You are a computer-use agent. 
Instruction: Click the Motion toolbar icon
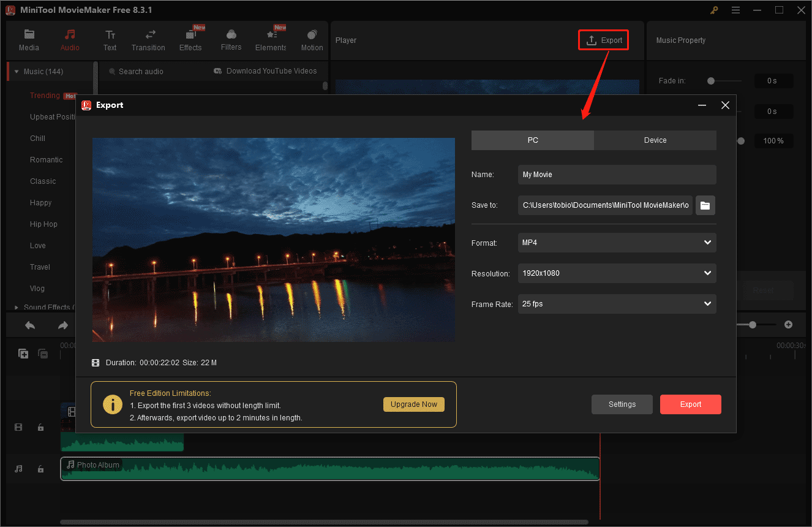point(312,35)
